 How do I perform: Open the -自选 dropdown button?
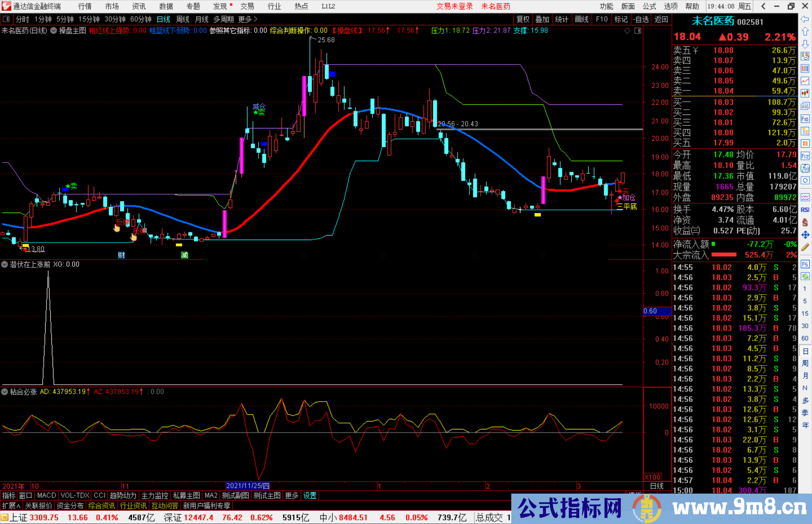(641, 19)
